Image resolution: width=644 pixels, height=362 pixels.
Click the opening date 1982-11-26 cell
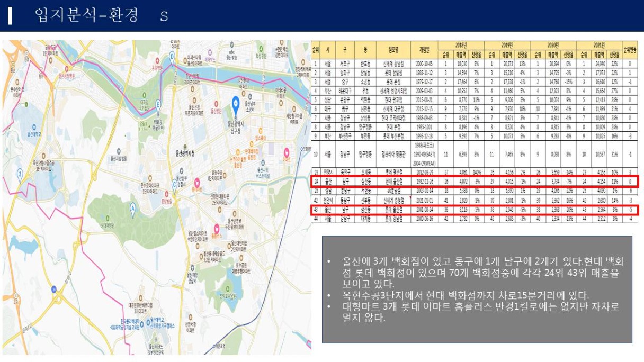click(x=425, y=182)
